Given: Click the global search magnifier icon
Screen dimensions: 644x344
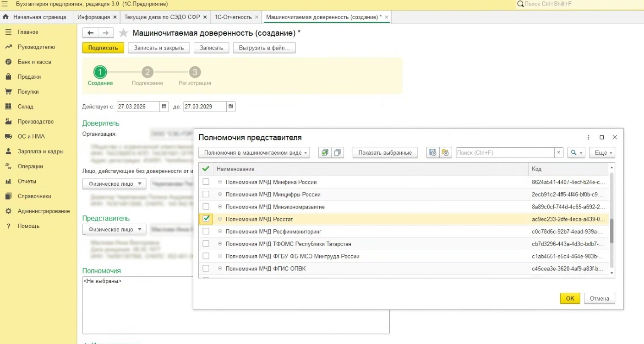Looking at the screenshot, I should click(520, 4).
